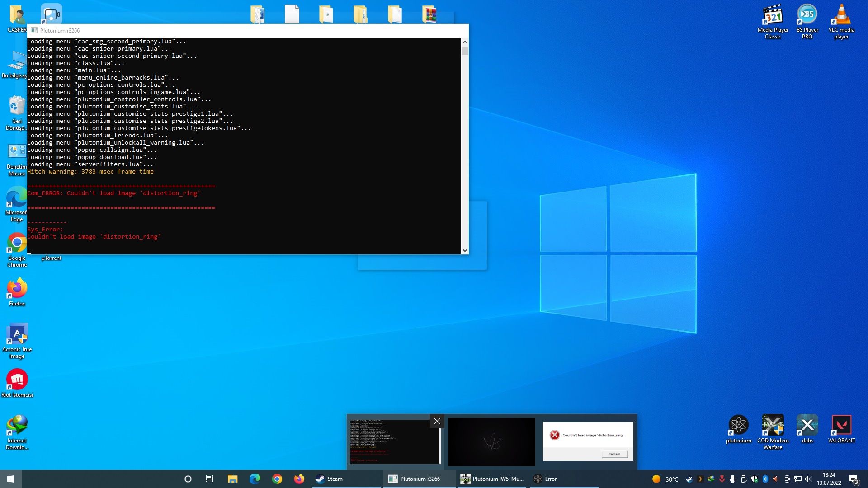Click the 'Loading menu "main.lua"' console line
868x488 pixels.
[74, 70]
